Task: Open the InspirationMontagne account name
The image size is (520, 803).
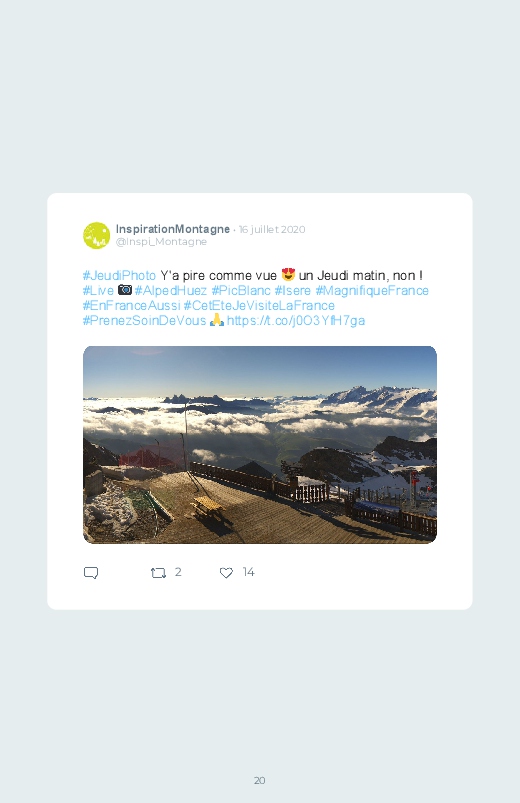Action: click(x=173, y=229)
